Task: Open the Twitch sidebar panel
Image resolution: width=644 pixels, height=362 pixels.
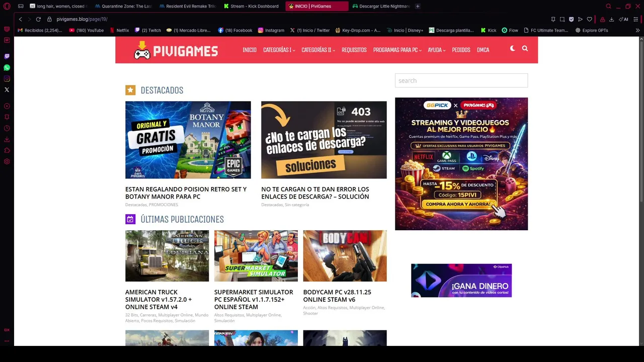Action: [x=7, y=56]
